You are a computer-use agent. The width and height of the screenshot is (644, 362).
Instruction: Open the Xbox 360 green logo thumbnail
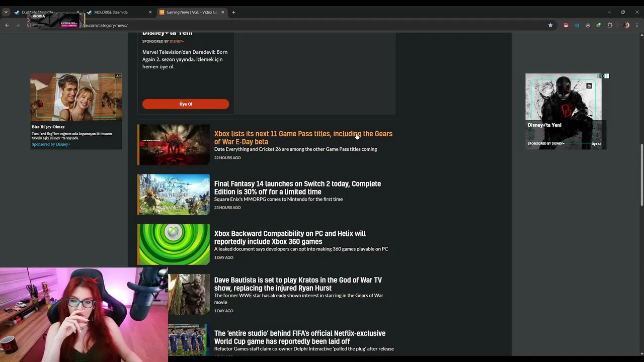coord(174,244)
